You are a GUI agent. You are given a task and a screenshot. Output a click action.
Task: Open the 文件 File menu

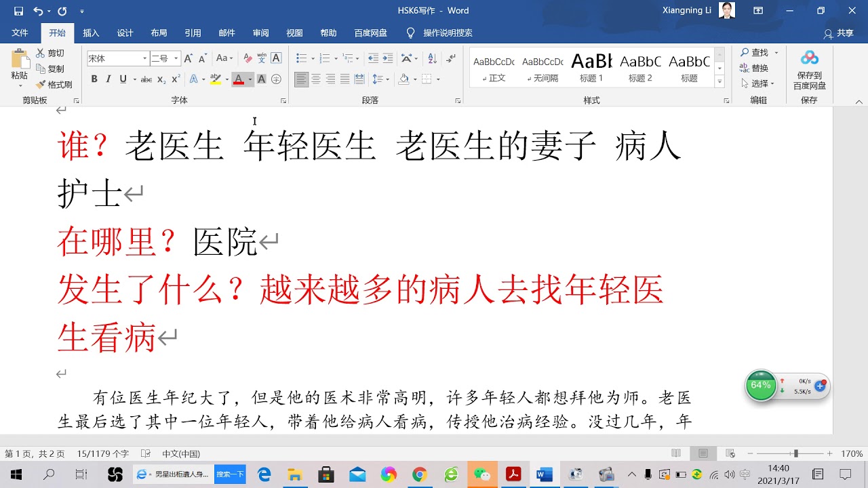pyautogui.click(x=20, y=33)
